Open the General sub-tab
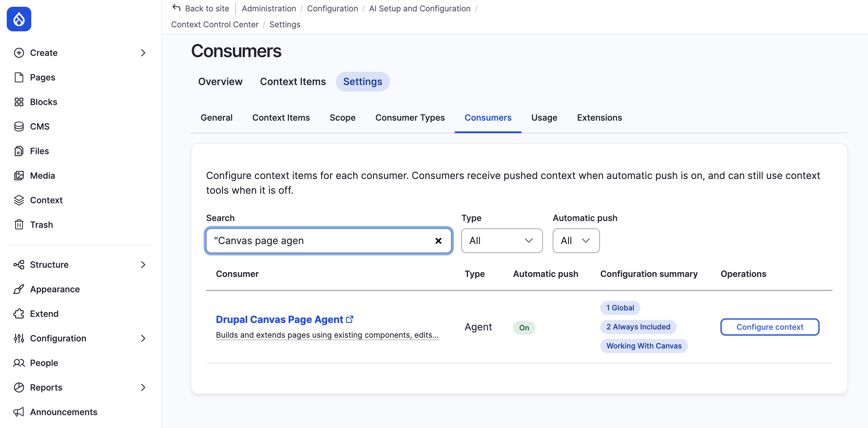Image resolution: width=868 pixels, height=428 pixels. tap(216, 118)
